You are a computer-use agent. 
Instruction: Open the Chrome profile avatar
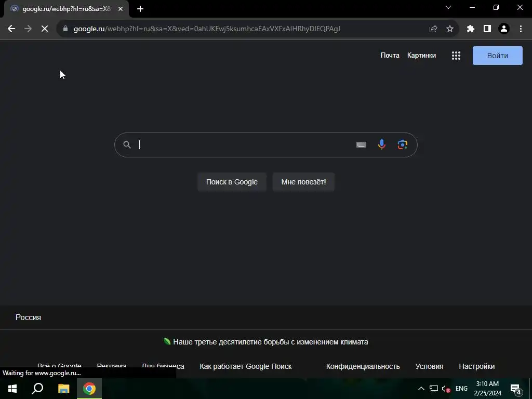504,29
